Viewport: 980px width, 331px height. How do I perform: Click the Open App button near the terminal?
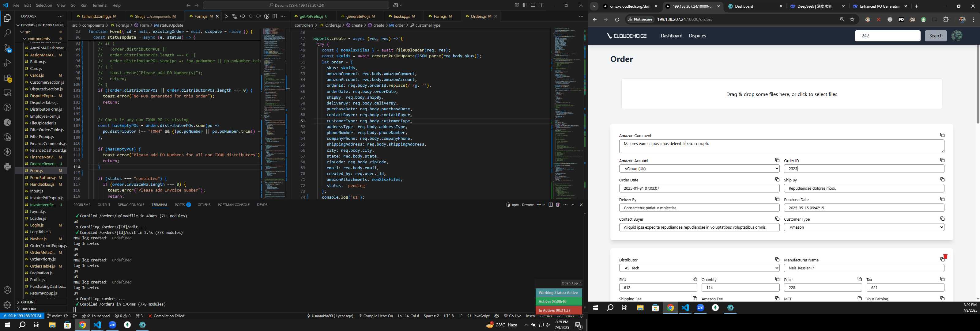571,283
